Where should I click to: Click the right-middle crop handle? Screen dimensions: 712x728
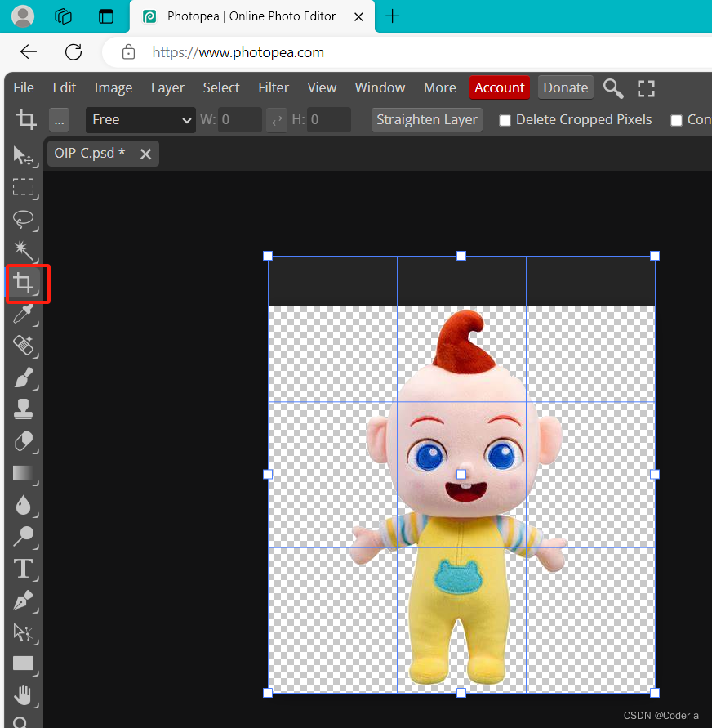tap(655, 474)
